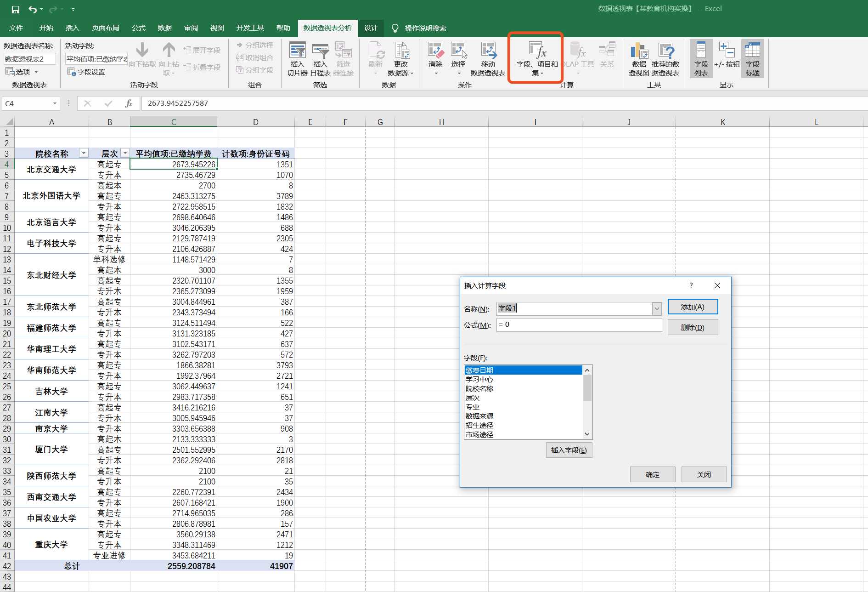Click the Tell Me lightbulb search icon

click(395, 28)
